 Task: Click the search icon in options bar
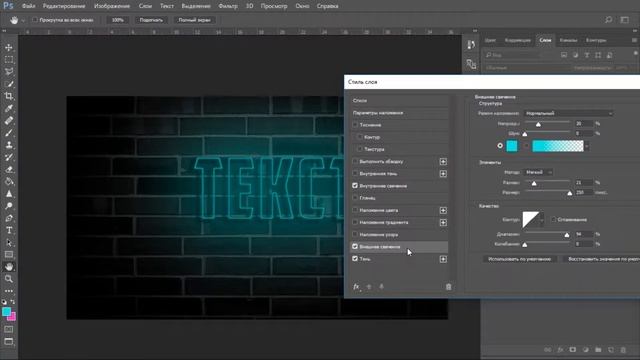click(x=609, y=20)
